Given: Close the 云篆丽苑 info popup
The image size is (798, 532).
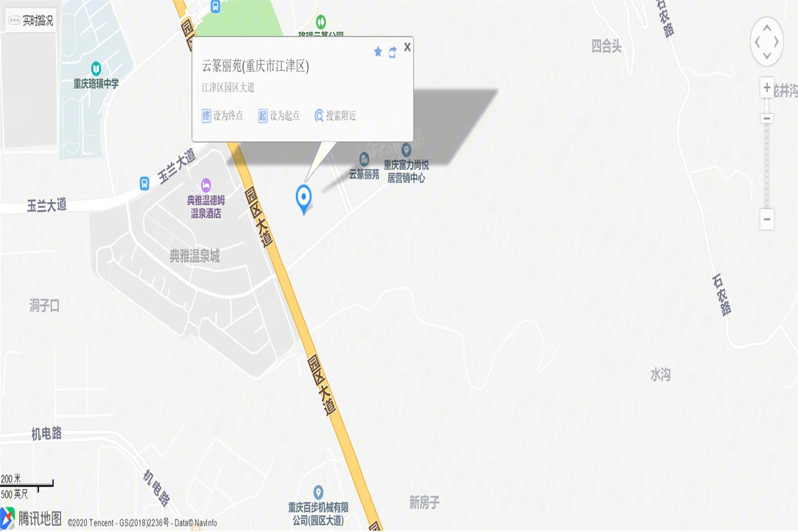Looking at the screenshot, I should pos(407,47).
